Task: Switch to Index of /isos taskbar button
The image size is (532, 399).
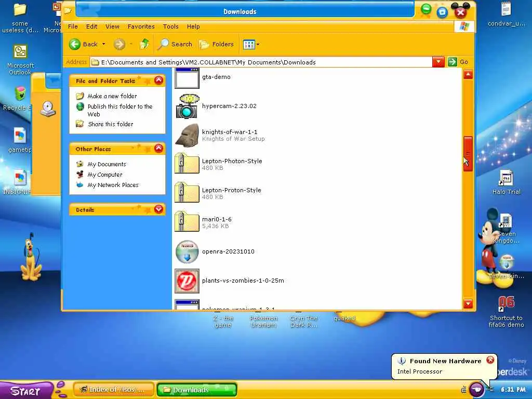Action: (x=113, y=390)
